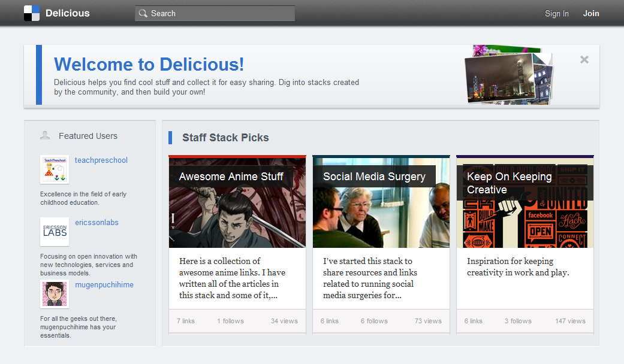Click the 'For all the geeks' description
The width and height of the screenshot is (624, 364).
(78, 327)
